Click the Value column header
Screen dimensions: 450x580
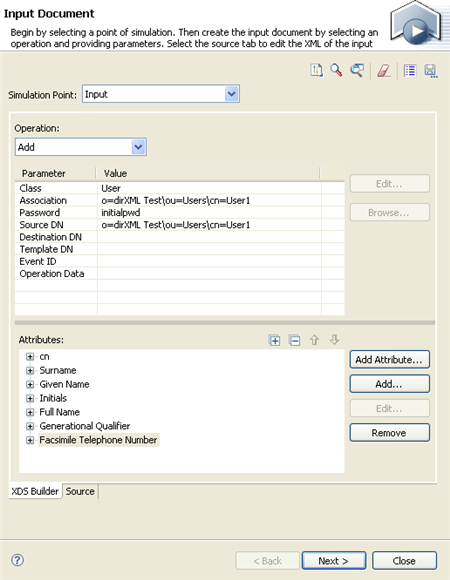[208, 173]
